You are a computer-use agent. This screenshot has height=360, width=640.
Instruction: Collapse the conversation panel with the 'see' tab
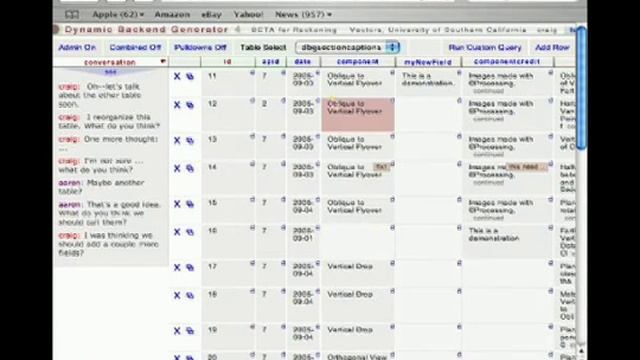click(x=111, y=72)
